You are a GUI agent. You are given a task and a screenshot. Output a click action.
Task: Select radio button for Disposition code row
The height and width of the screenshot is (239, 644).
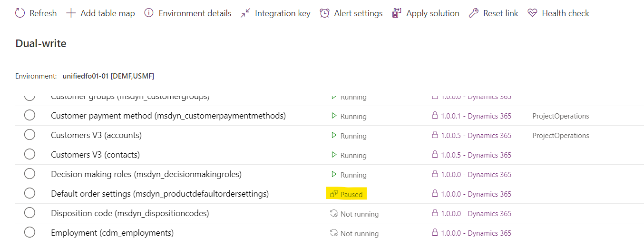[x=29, y=213]
